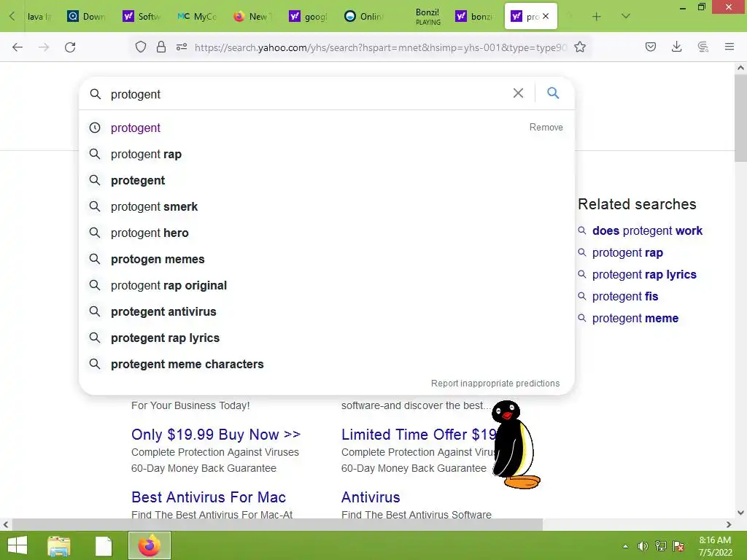Open related search 'protegent fis'
The width and height of the screenshot is (747, 560).
tap(625, 297)
